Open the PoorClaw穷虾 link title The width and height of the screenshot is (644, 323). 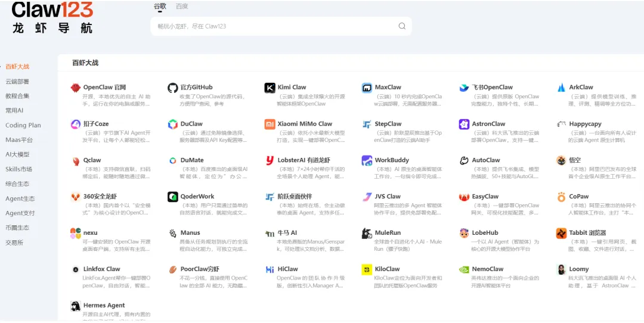click(x=200, y=269)
